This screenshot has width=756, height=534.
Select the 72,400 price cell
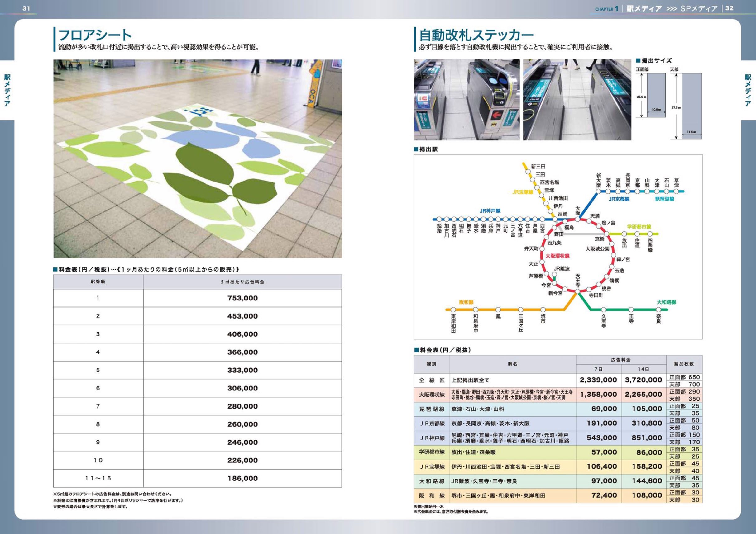coord(599,495)
